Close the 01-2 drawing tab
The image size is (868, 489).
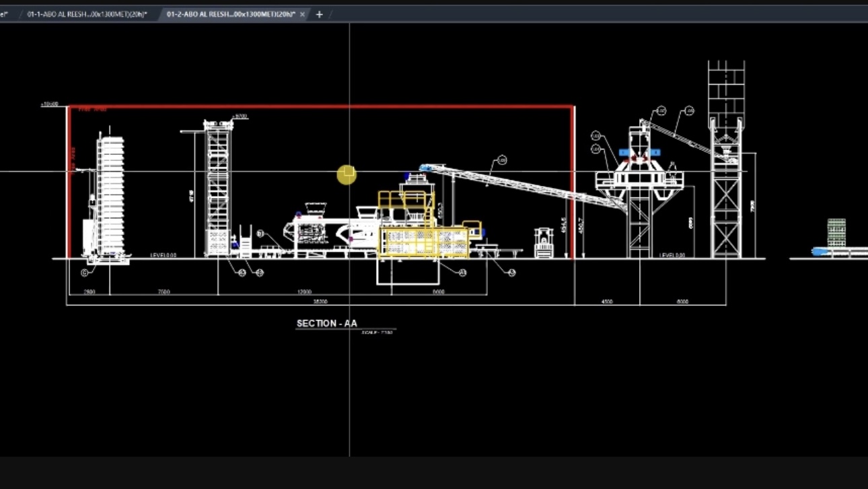point(302,13)
